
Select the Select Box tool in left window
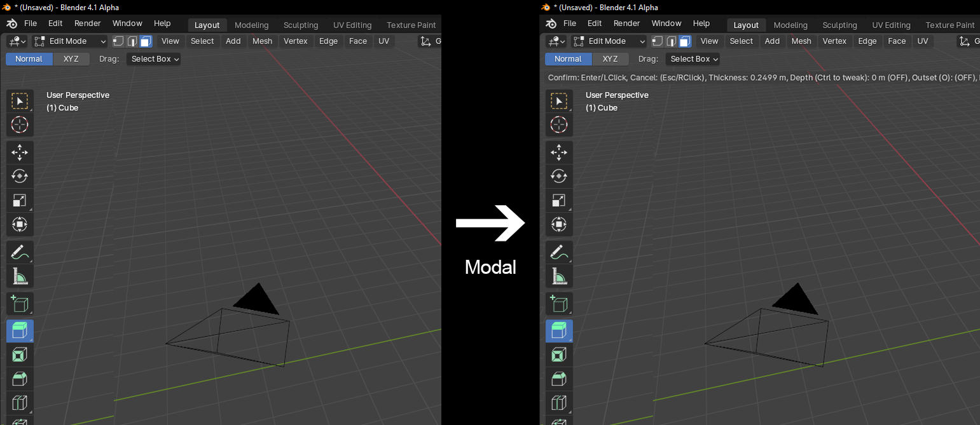20,102
